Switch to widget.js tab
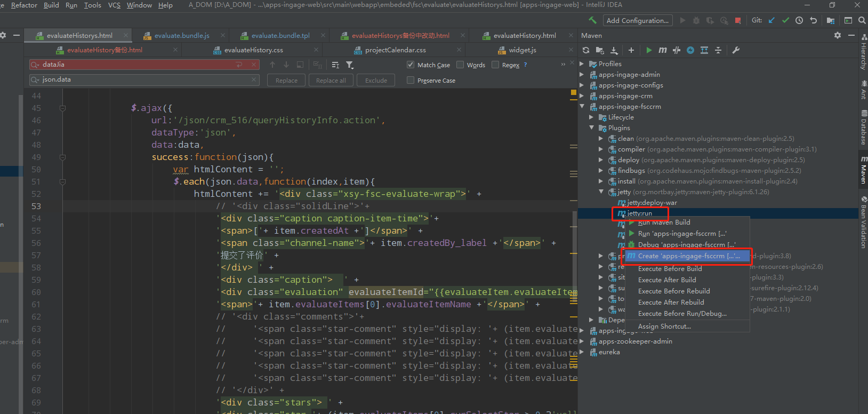 click(523, 50)
